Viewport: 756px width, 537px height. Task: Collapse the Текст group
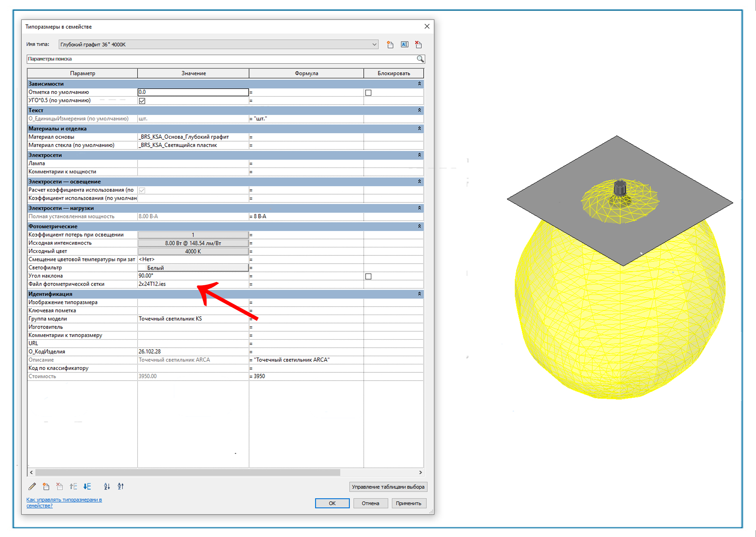(419, 110)
